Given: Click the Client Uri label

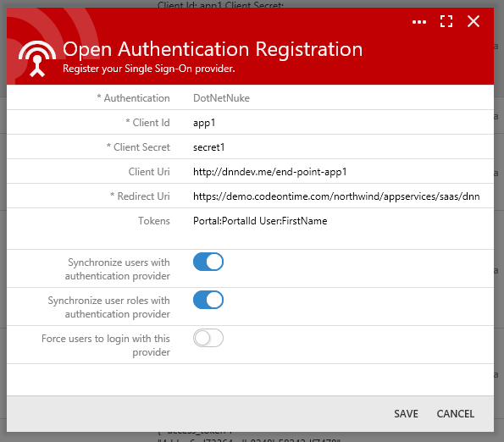Looking at the screenshot, I should pos(149,172).
